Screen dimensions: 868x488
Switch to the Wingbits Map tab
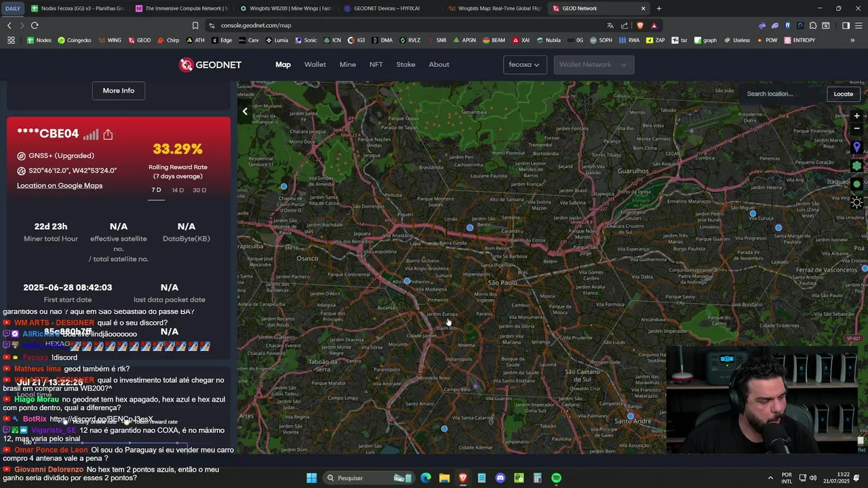click(x=494, y=8)
